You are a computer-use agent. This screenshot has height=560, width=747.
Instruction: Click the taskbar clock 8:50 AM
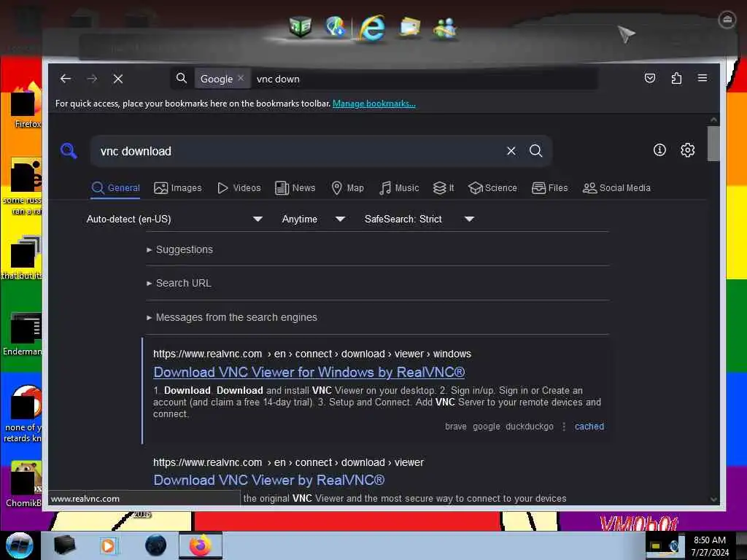point(710,540)
